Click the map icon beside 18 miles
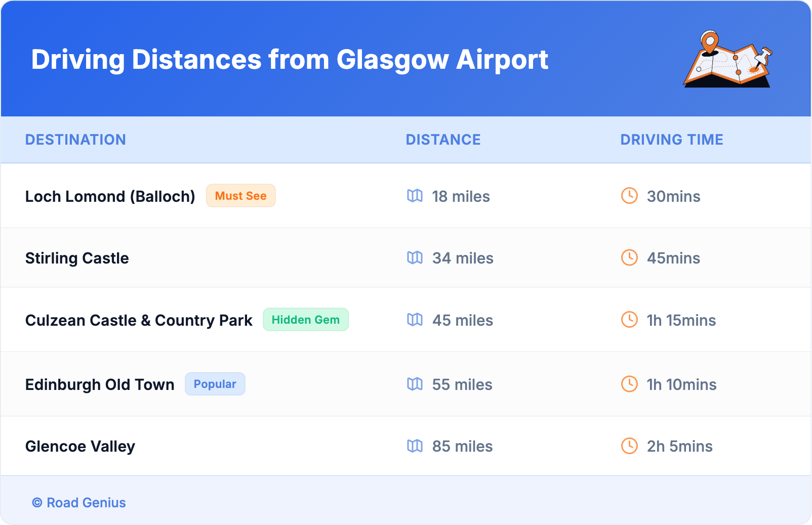The image size is (812, 525). click(415, 196)
